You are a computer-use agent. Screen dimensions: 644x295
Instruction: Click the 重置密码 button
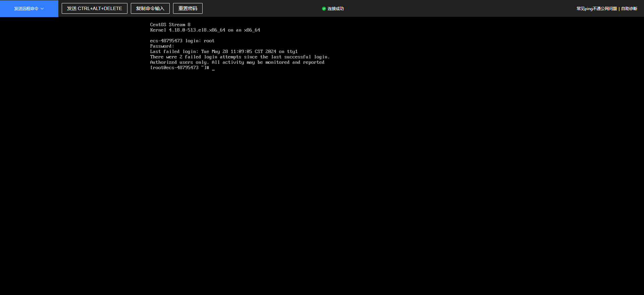click(x=188, y=8)
